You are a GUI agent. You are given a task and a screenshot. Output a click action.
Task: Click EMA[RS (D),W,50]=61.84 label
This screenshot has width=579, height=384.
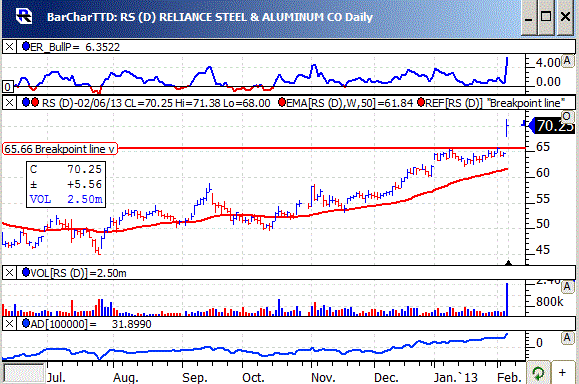[x=349, y=103]
